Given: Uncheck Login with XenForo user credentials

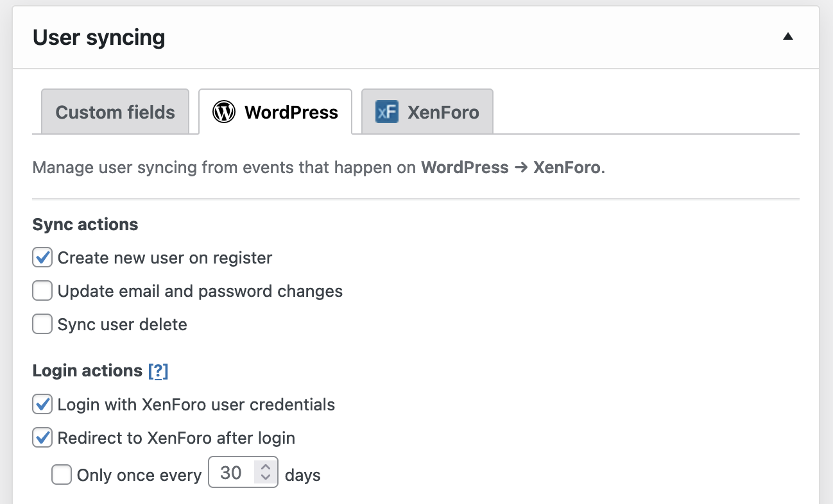Looking at the screenshot, I should pos(42,405).
